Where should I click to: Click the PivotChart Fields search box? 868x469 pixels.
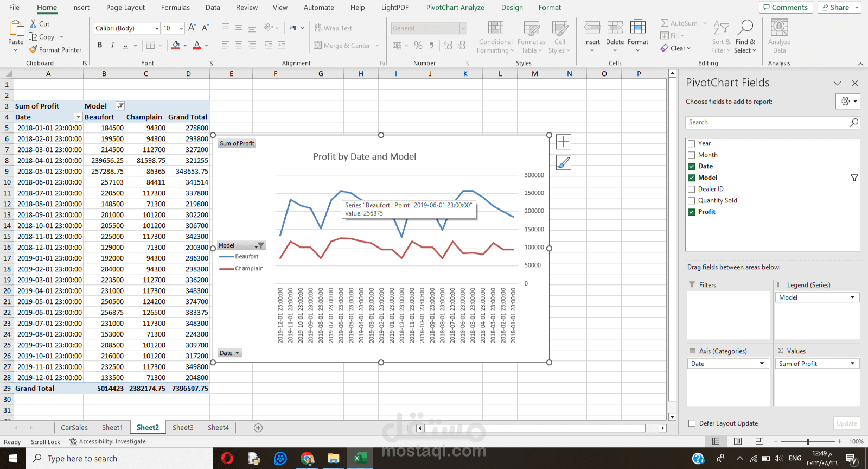click(x=772, y=123)
